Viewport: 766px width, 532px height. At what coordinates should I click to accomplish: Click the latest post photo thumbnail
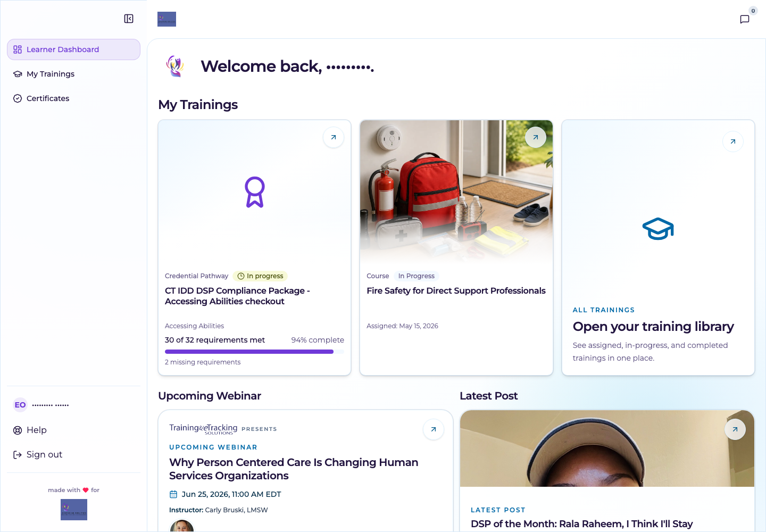click(x=607, y=448)
